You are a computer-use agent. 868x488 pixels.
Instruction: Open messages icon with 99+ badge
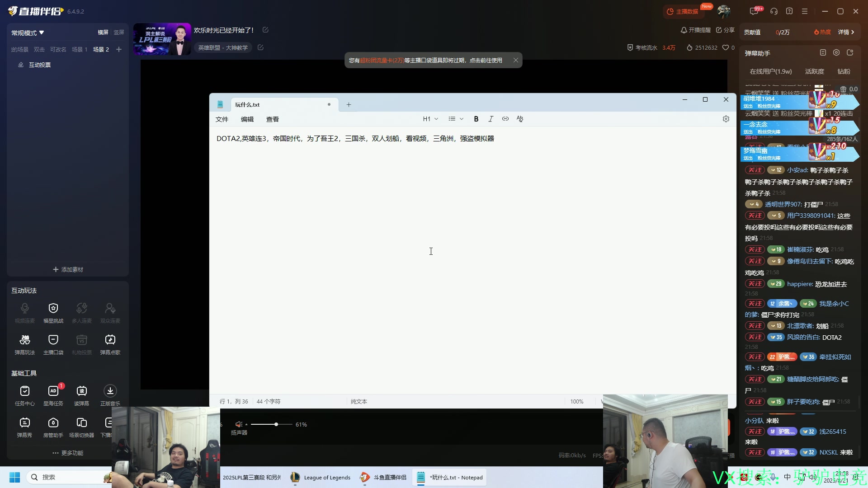point(754,11)
